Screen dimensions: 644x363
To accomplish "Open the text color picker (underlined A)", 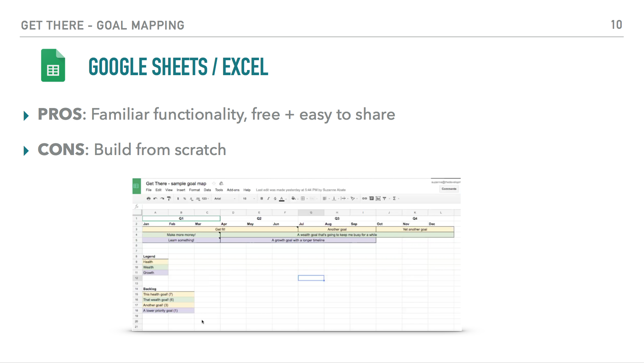I will (x=281, y=199).
